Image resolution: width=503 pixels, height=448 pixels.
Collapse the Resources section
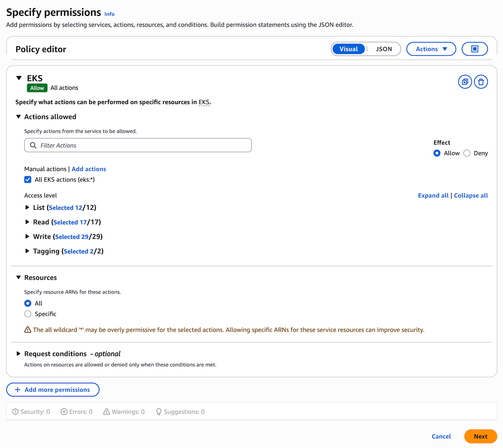(x=18, y=278)
